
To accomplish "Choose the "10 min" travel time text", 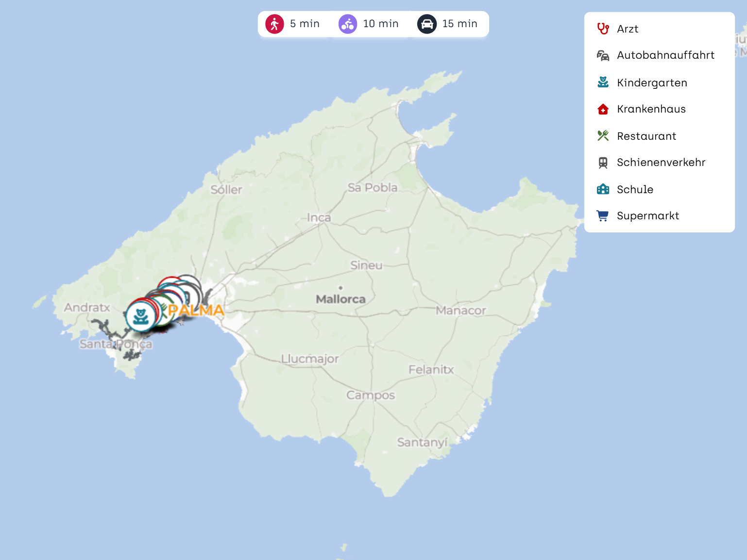I will pos(381,24).
